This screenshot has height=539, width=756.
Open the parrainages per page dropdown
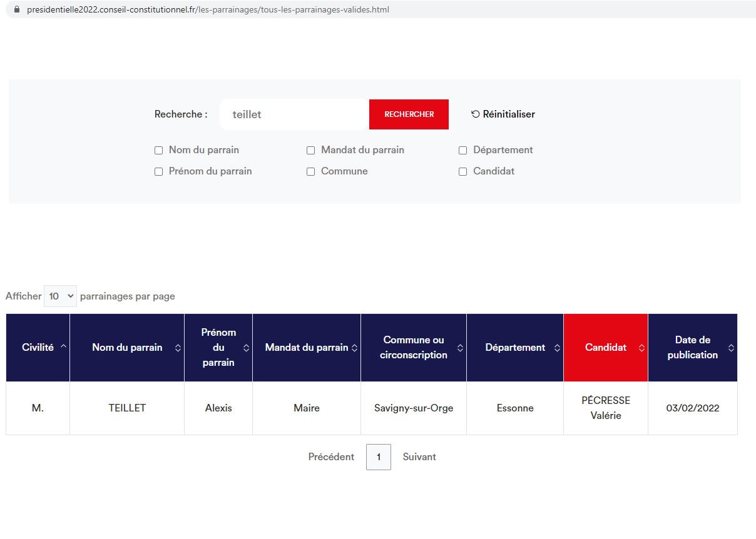click(60, 296)
